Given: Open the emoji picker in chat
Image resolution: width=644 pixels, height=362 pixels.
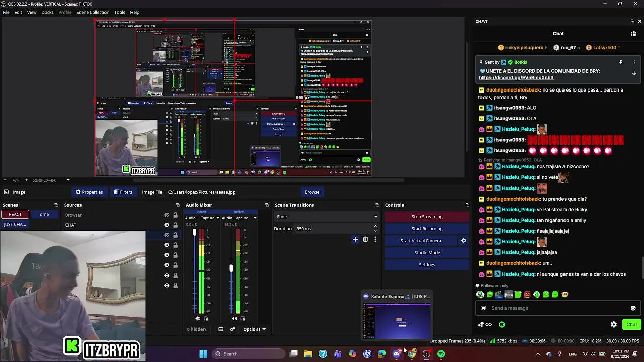Looking at the screenshot, I should (x=633, y=308).
